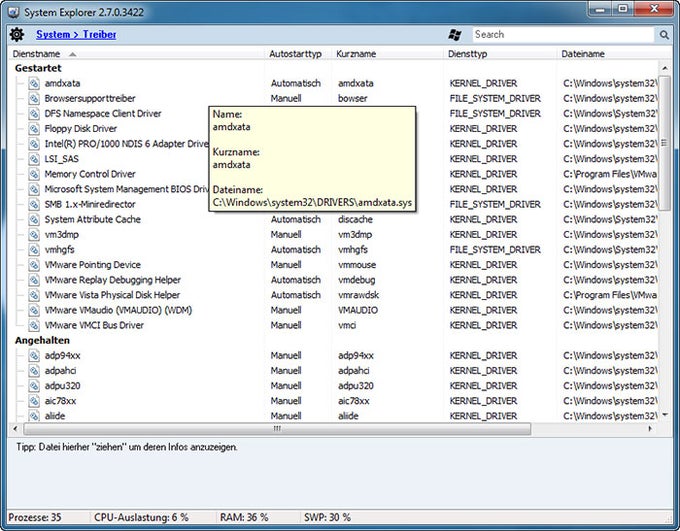Click the vertical scrollbar up arrow
Screen dimensions: 680x531
pyautogui.click(x=665, y=68)
